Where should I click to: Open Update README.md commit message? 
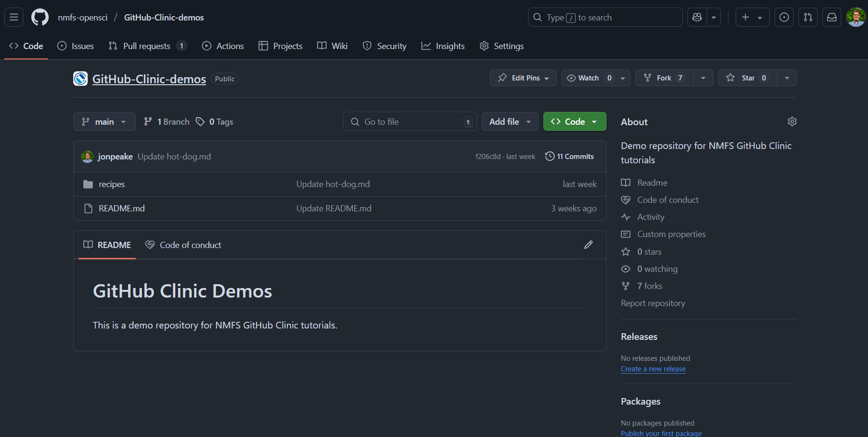334,209
